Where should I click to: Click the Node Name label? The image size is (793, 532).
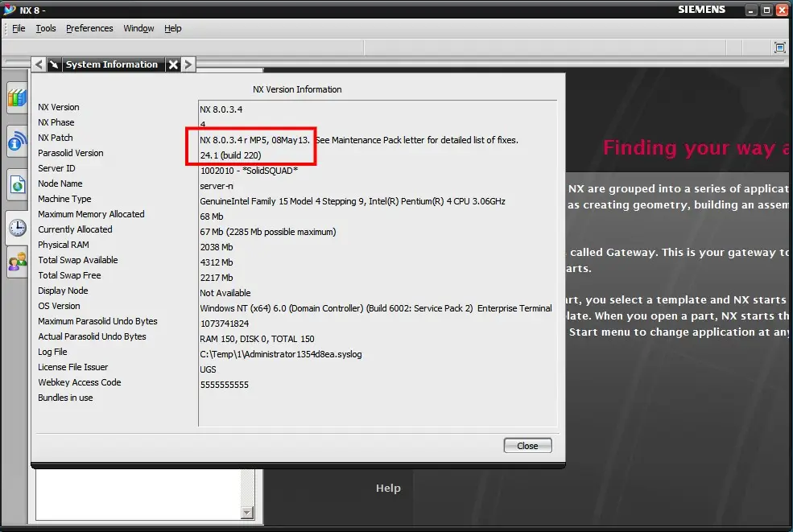60,184
